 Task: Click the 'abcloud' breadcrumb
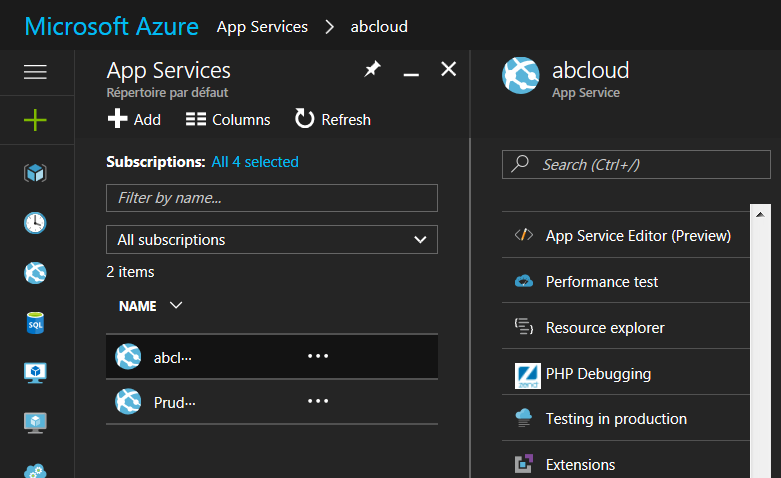click(x=379, y=26)
